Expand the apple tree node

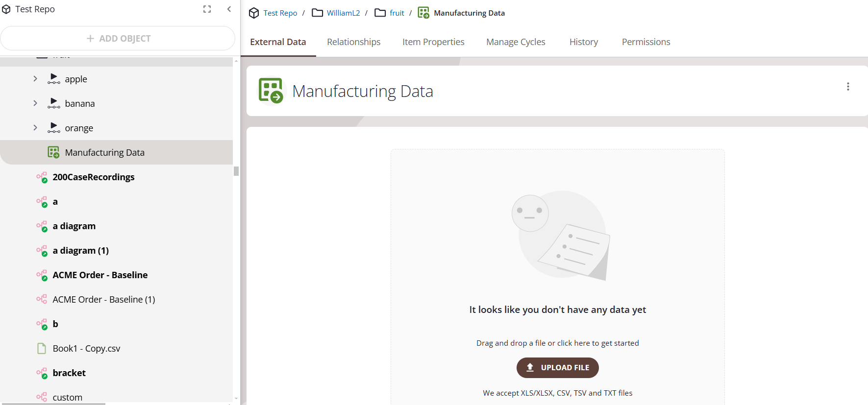[35, 79]
